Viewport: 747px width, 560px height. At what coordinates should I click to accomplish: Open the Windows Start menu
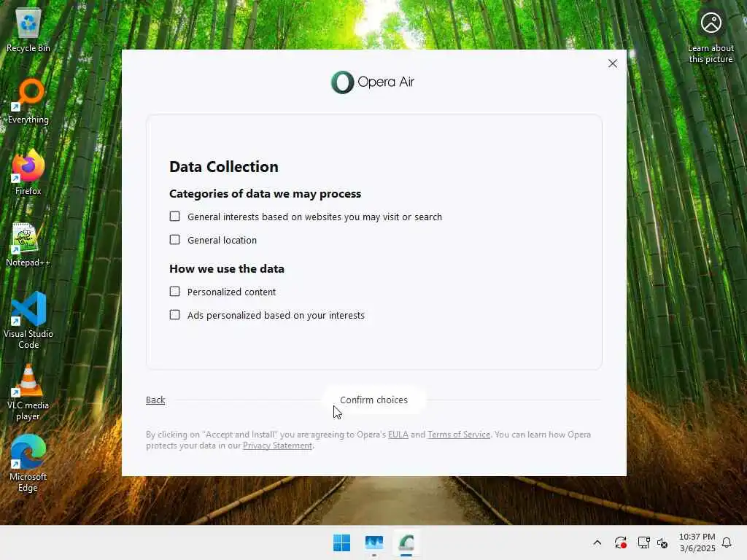[341, 542]
